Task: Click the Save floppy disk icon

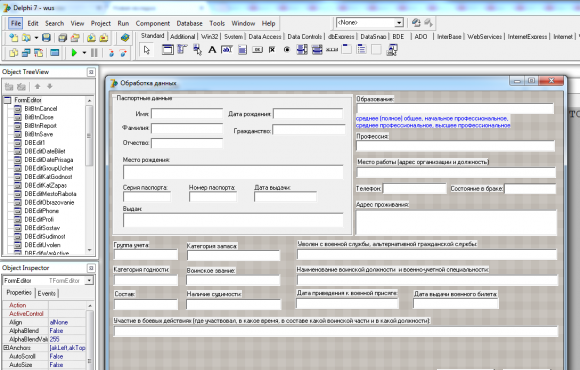Action: tap(46, 37)
